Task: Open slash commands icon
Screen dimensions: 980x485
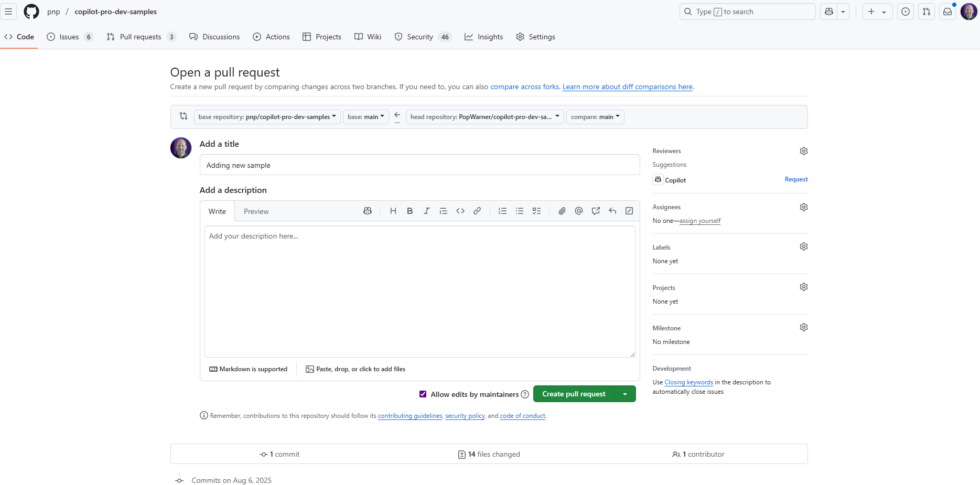Action: [629, 211]
